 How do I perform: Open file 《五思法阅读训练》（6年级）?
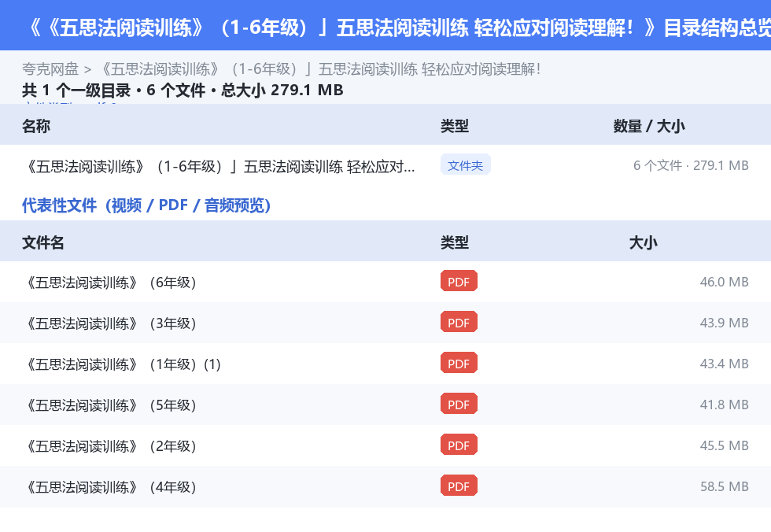click(x=110, y=283)
